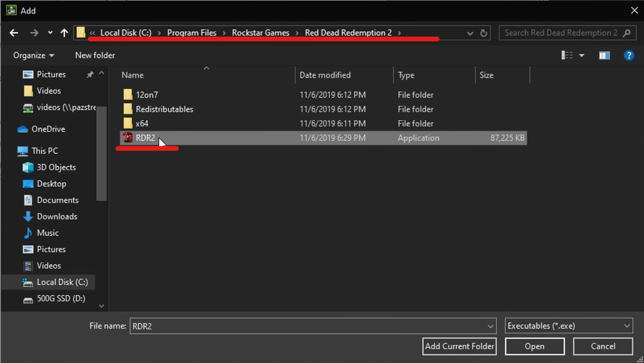Screen dimensions: 644x363
Task: Expand chevron after Rockstar Games breadcrumb
Action: click(x=297, y=33)
